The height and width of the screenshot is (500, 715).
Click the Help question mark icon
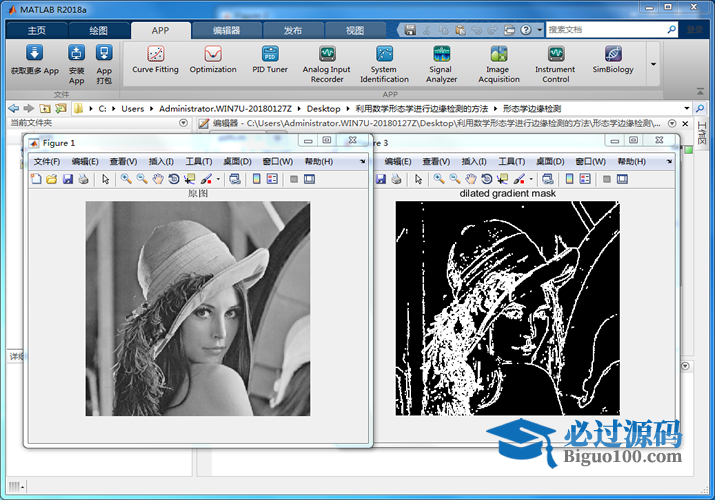(x=526, y=30)
